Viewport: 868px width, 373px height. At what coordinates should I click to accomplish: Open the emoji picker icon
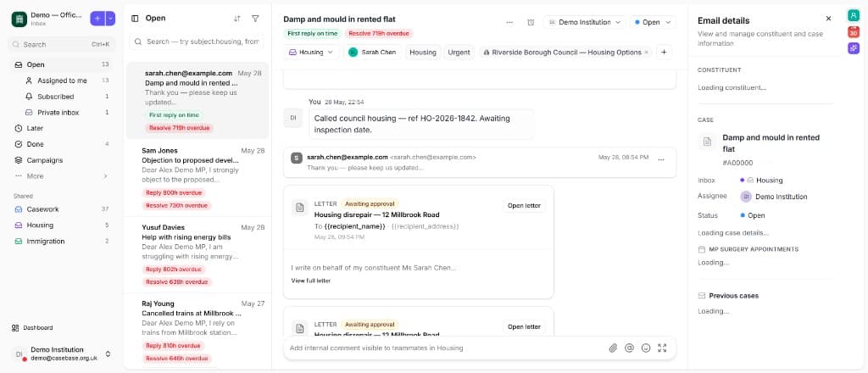[x=645, y=348]
